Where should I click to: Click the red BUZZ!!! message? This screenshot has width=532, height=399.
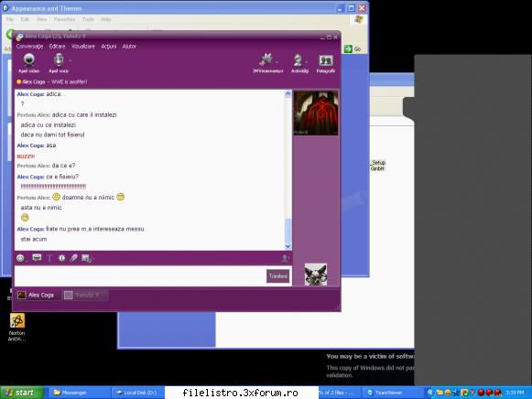pyautogui.click(x=26, y=156)
